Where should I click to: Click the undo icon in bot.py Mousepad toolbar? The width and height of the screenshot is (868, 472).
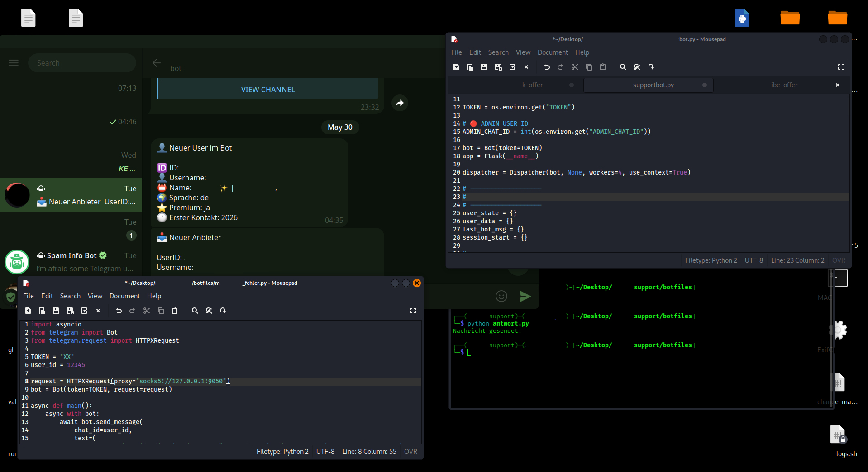tap(547, 67)
